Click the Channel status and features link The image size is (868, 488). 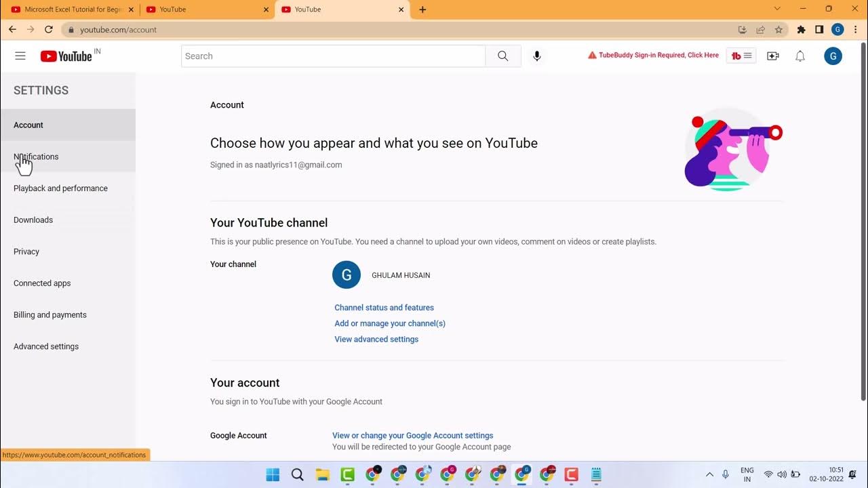(x=384, y=308)
